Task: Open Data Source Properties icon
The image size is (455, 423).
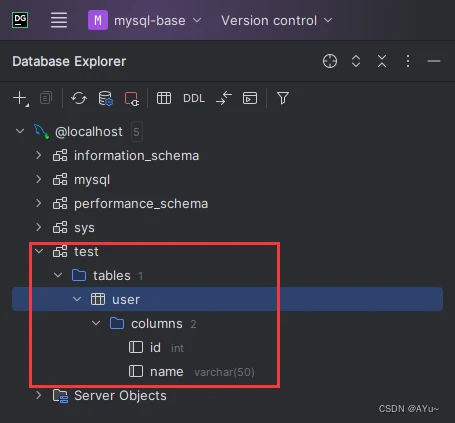Action: 105,99
